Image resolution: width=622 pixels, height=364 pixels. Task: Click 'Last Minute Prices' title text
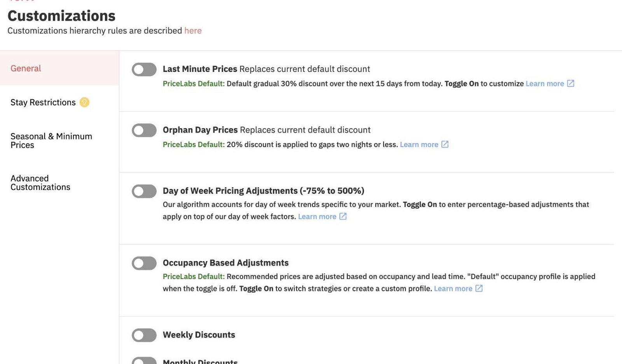click(200, 69)
